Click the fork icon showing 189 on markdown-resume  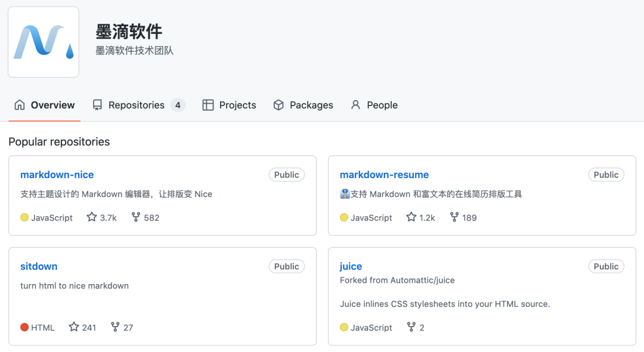(x=454, y=217)
